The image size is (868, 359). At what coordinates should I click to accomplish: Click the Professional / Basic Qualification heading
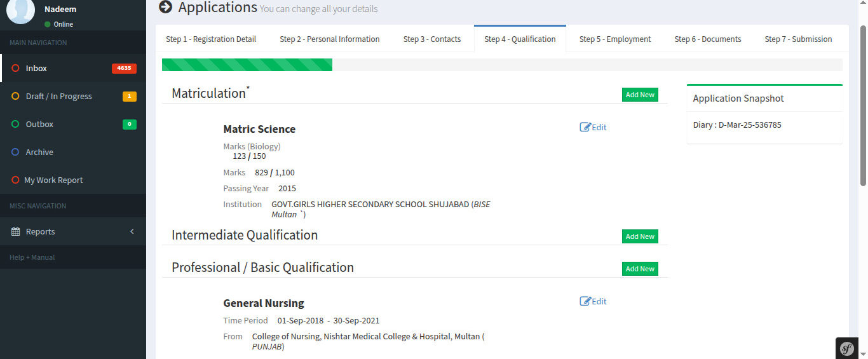click(262, 268)
